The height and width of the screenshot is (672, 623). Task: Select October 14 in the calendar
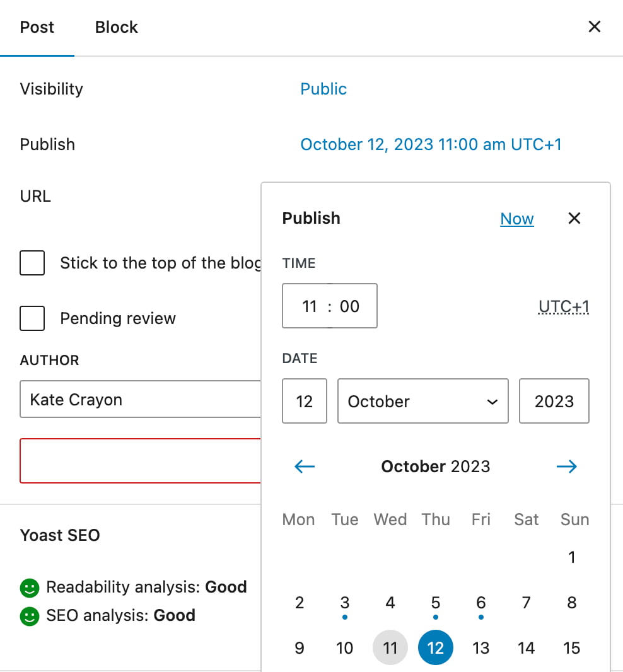tap(526, 647)
